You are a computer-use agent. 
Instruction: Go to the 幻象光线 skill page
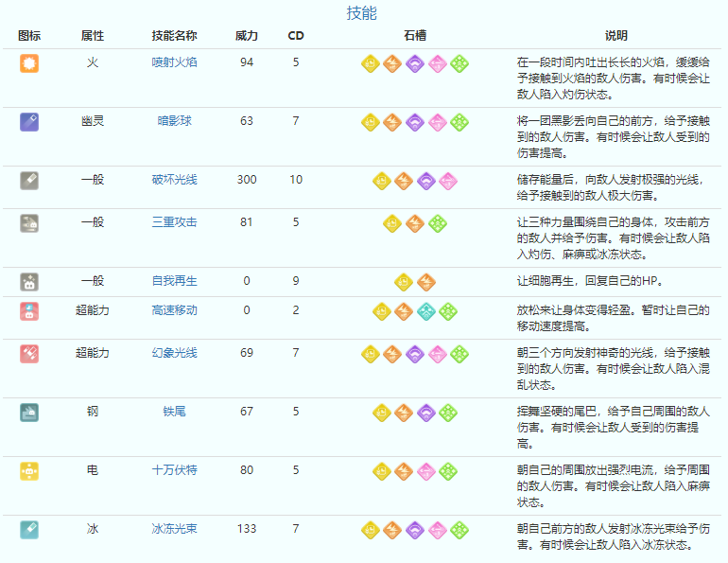[174, 353]
